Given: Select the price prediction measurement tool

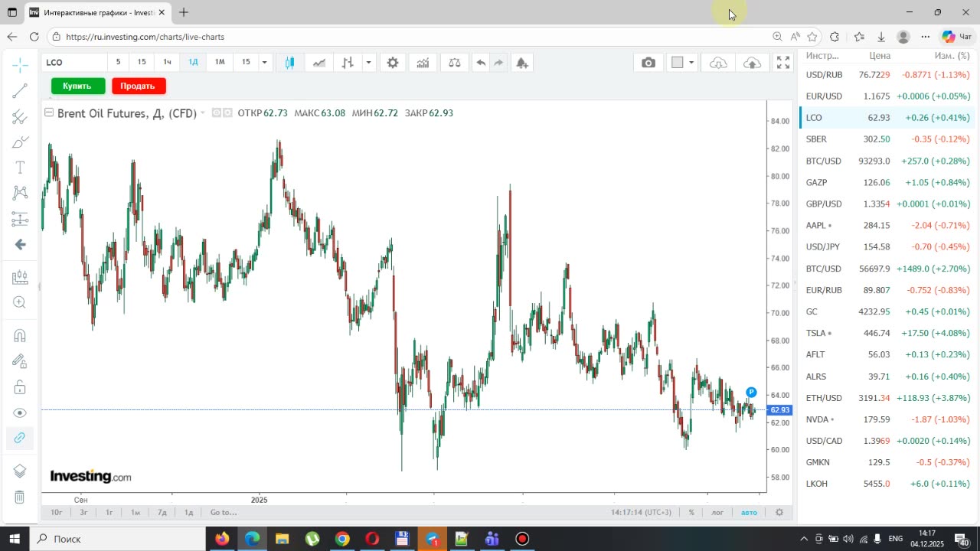Looking at the screenshot, I should pos(20,219).
